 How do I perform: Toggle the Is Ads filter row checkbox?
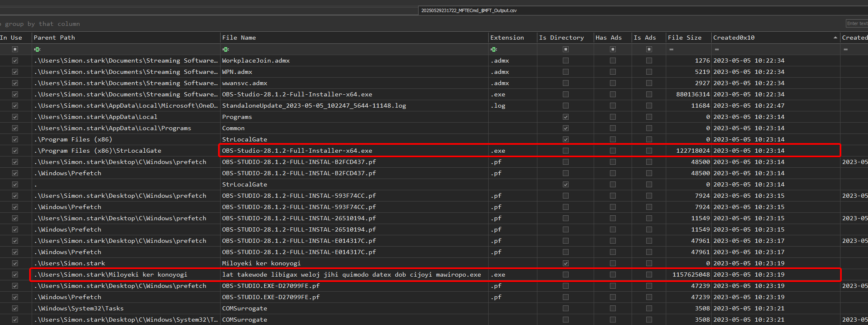click(649, 49)
